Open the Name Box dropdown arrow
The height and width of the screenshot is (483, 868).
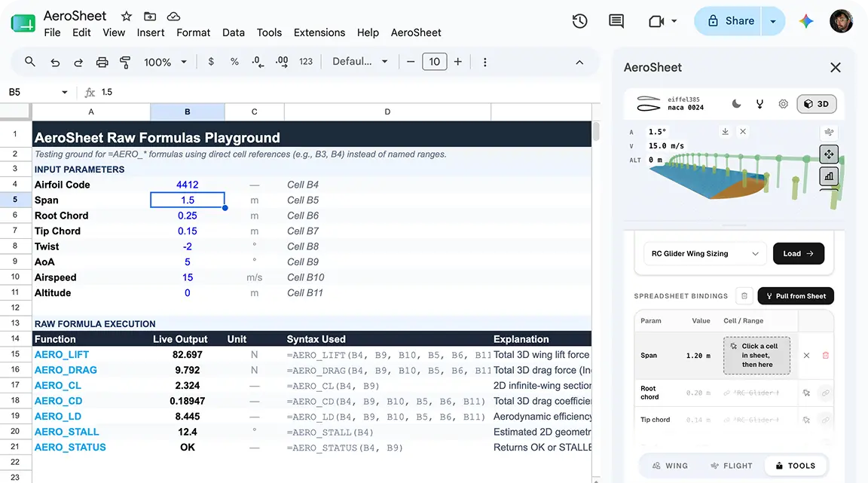click(x=64, y=92)
